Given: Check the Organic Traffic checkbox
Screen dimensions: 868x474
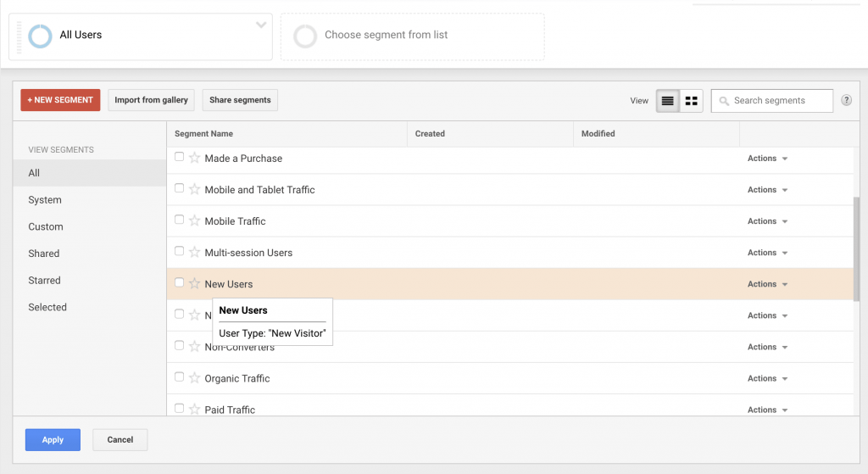Looking at the screenshot, I should coord(180,377).
